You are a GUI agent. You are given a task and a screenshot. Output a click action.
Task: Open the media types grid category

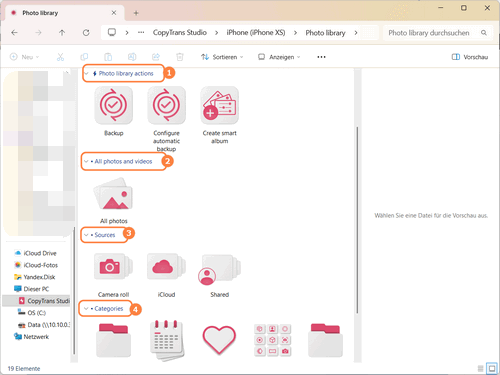coord(272,340)
